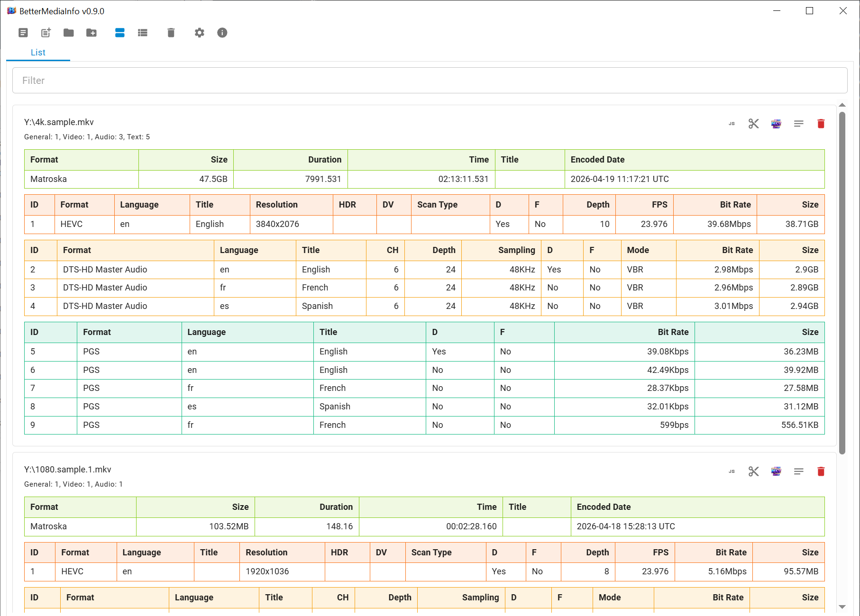860x616 pixels.
Task: Show the about info icon
Action: pyautogui.click(x=222, y=33)
